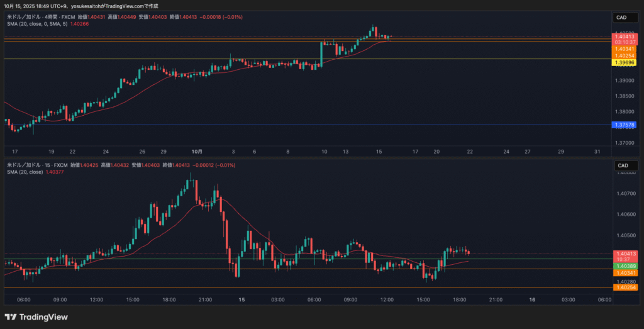Click the bold 15 date marker on lower time axis
This screenshot has width=644, height=329.
[x=241, y=299]
